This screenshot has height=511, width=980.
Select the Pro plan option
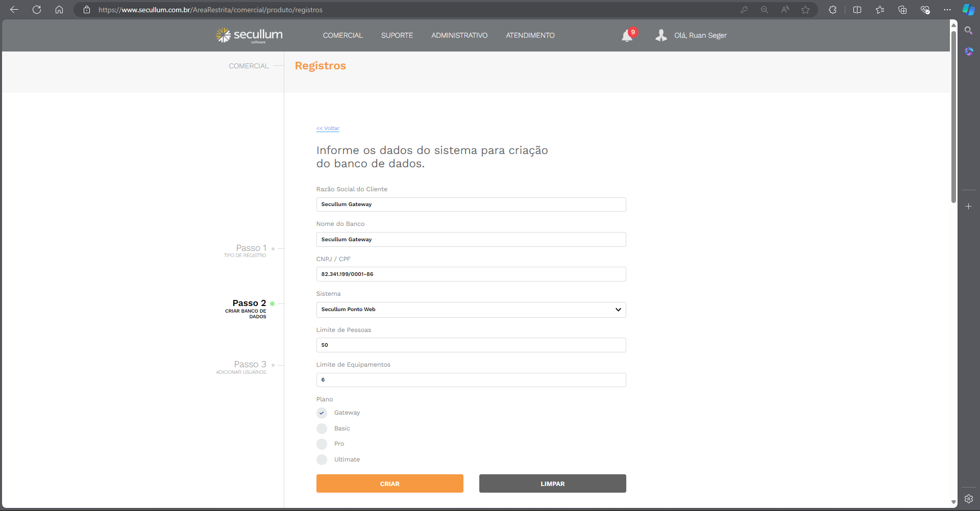[322, 444]
